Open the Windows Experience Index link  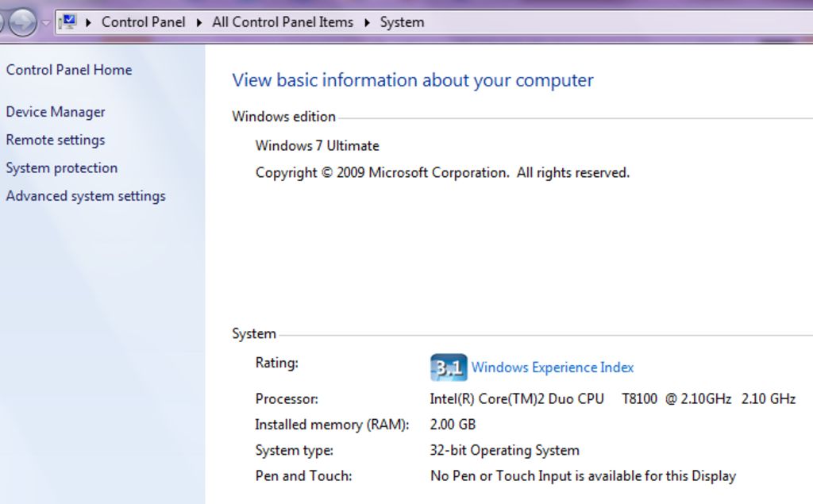[553, 367]
